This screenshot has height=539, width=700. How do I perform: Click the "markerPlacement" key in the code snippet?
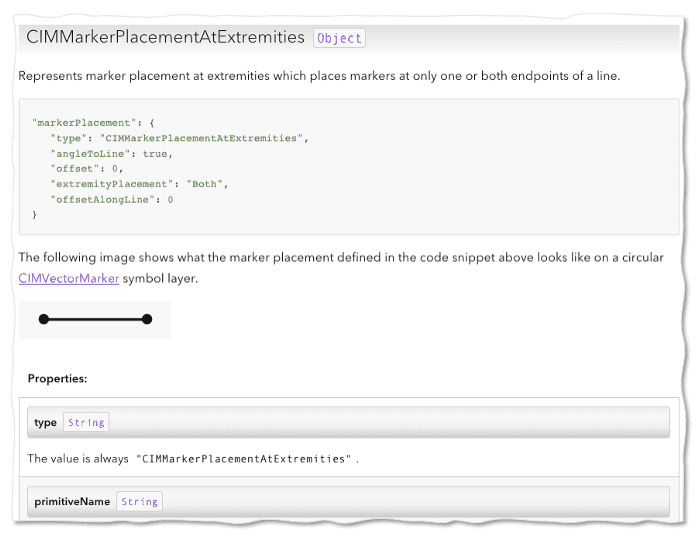tap(73, 122)
